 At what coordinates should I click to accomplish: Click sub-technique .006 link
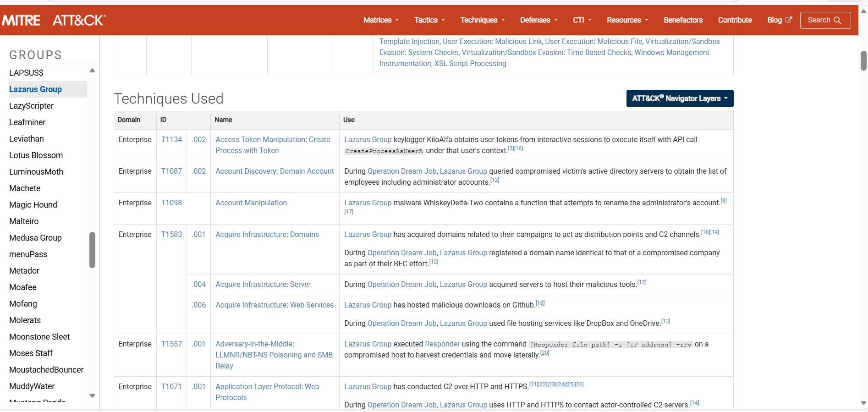coord(199,305)
